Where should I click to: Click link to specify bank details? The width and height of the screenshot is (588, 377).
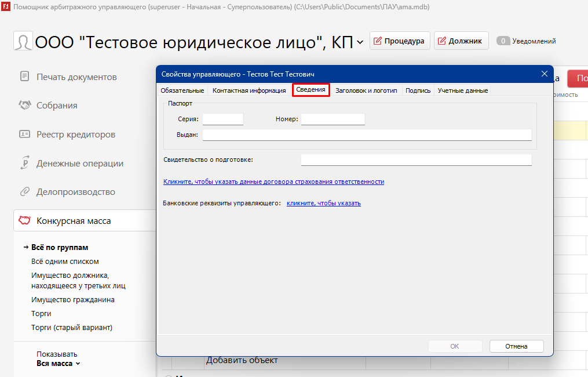coord(323,203)
